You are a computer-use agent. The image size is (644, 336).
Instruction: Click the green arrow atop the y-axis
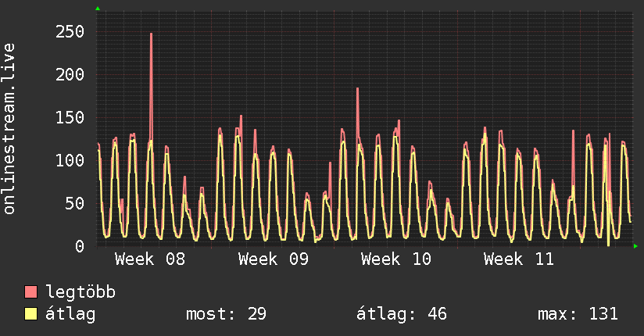click(98, 9)
